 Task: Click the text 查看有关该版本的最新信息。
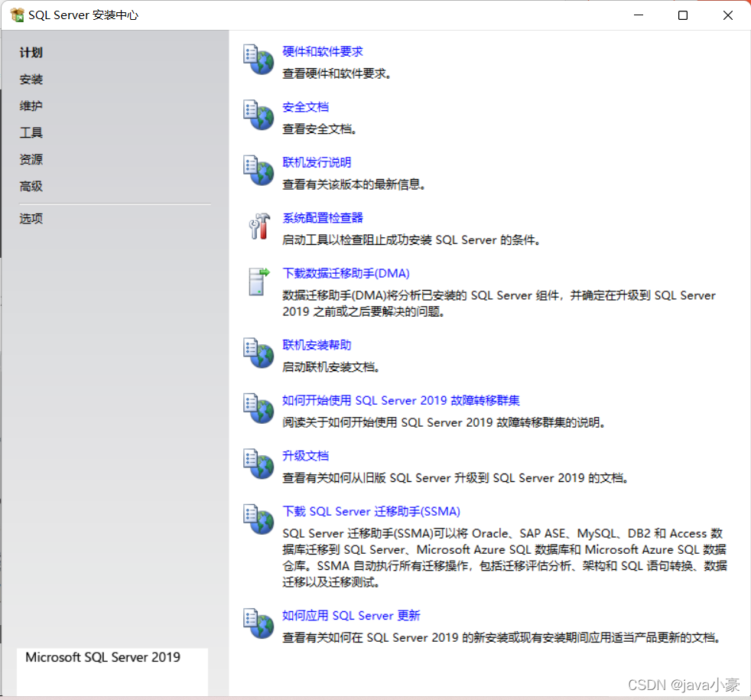(354, 184)
